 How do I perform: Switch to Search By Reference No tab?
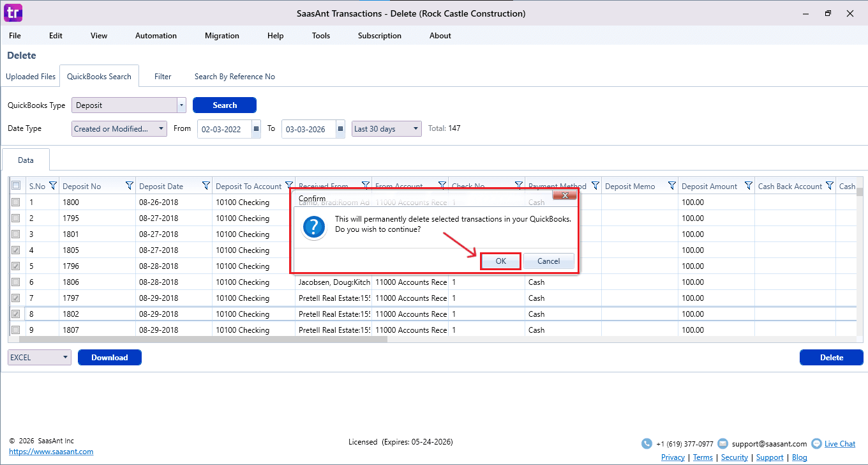click(x=234, y=77)
